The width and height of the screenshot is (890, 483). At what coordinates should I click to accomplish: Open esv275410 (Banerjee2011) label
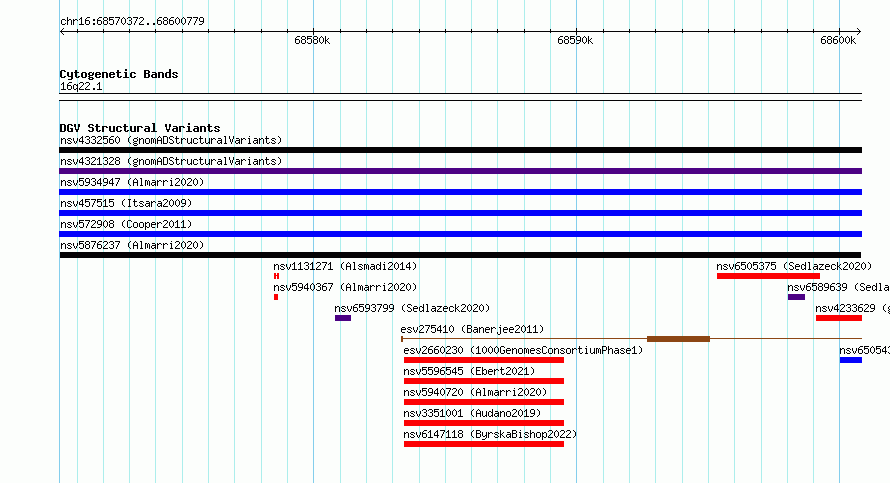[472, 329]
